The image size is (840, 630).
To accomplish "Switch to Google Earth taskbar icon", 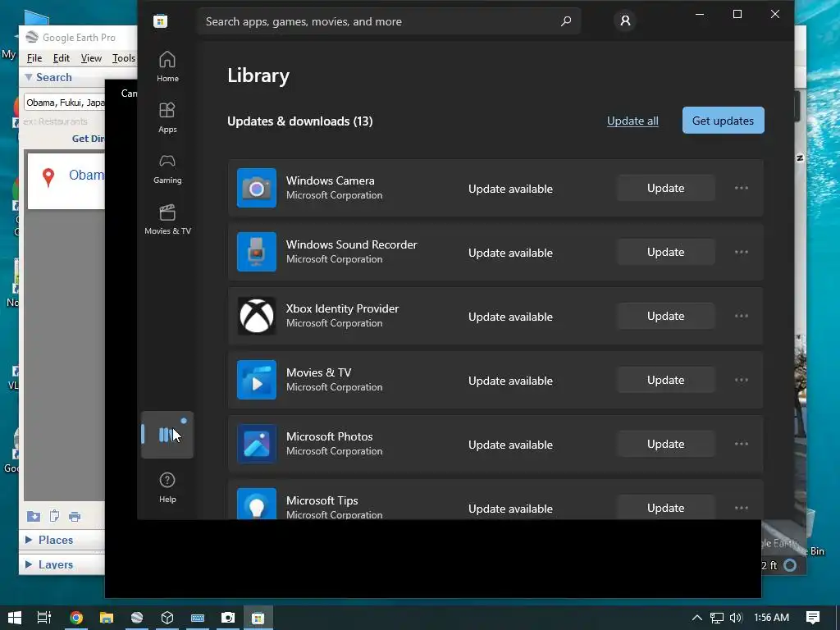I will coord(137,618).
